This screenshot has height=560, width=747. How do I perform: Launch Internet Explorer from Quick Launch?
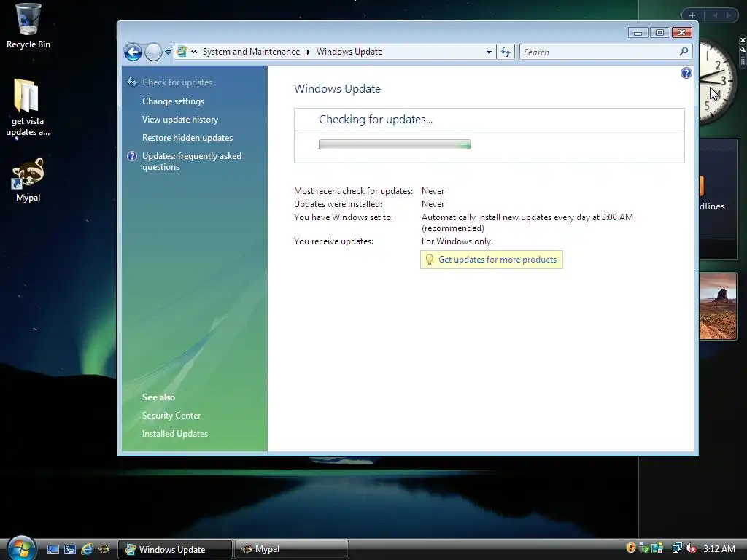(87, 550)
